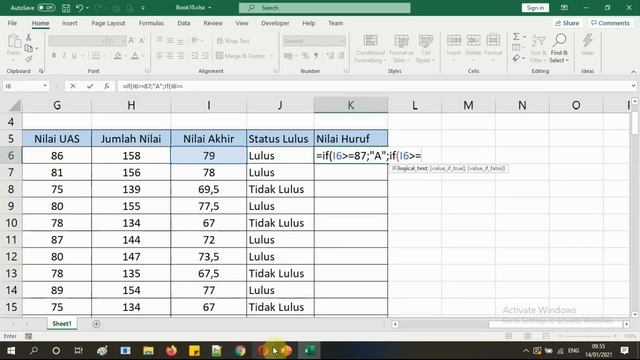Open Insert Function fx dialog
This screenshot has height=360, width=640.
(107, 86)
